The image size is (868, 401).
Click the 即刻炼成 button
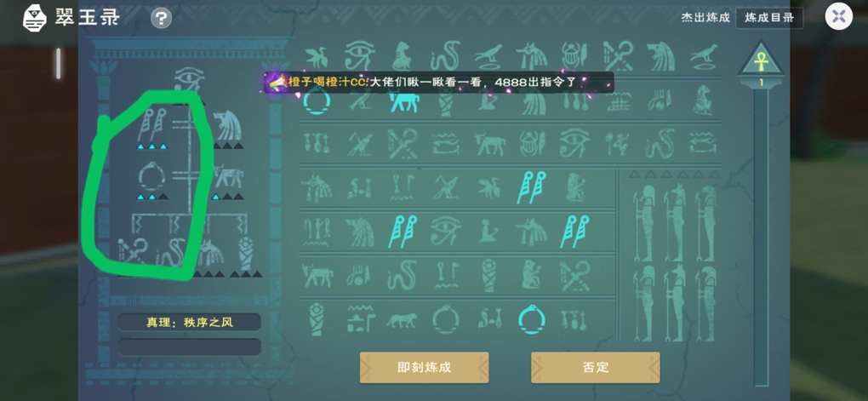pyautogui.click(x=424, y=367)
